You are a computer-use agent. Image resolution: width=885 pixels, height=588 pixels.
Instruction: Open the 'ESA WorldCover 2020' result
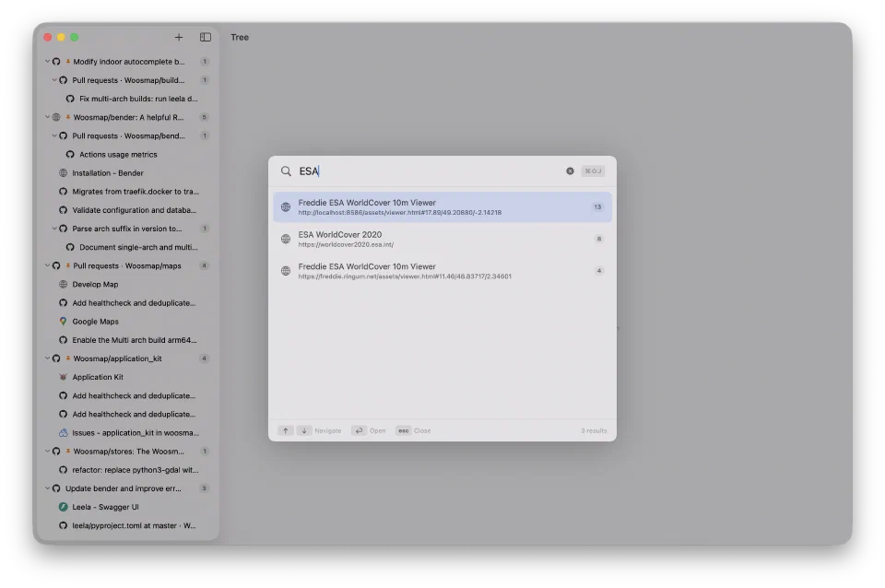pyautogui.click(x=442, y=240)
